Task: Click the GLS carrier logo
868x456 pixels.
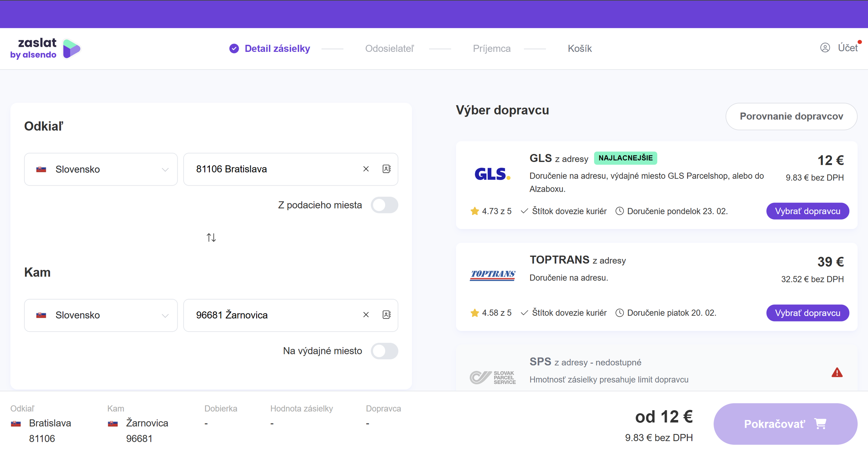Action: pos(492,174)
